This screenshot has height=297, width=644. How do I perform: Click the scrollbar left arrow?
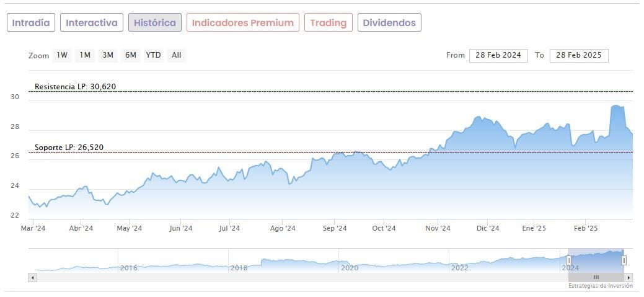pyautogui.click(x=32, y=278)
